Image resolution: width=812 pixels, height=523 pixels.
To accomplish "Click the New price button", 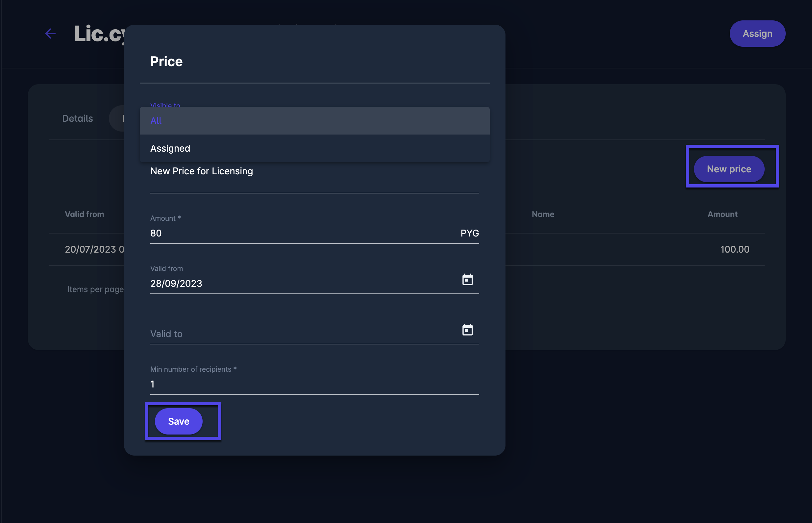I will pos(729,169).
